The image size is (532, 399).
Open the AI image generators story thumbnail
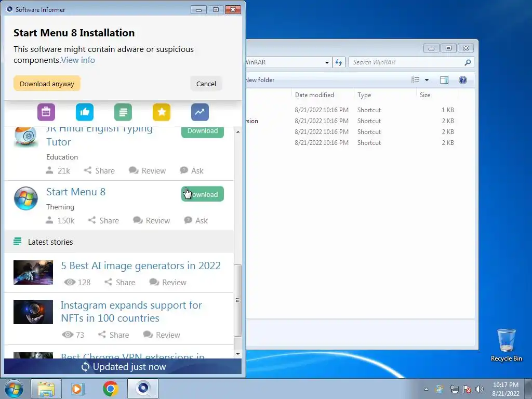coord(33,272)
